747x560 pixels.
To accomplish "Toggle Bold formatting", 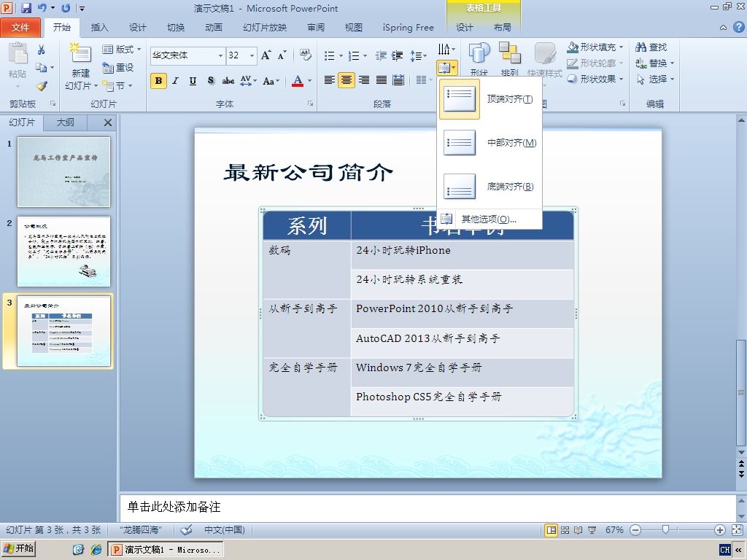I will (158, 80).
